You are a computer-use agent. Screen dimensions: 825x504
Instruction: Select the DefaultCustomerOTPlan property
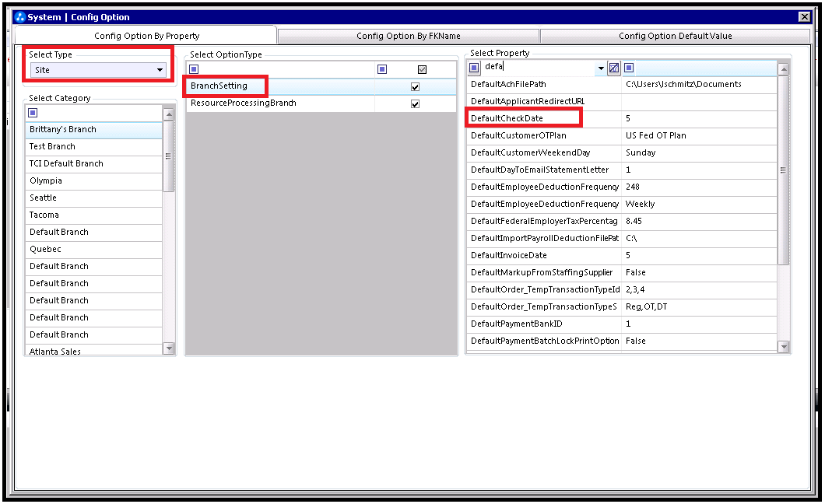tap(544, 135)
